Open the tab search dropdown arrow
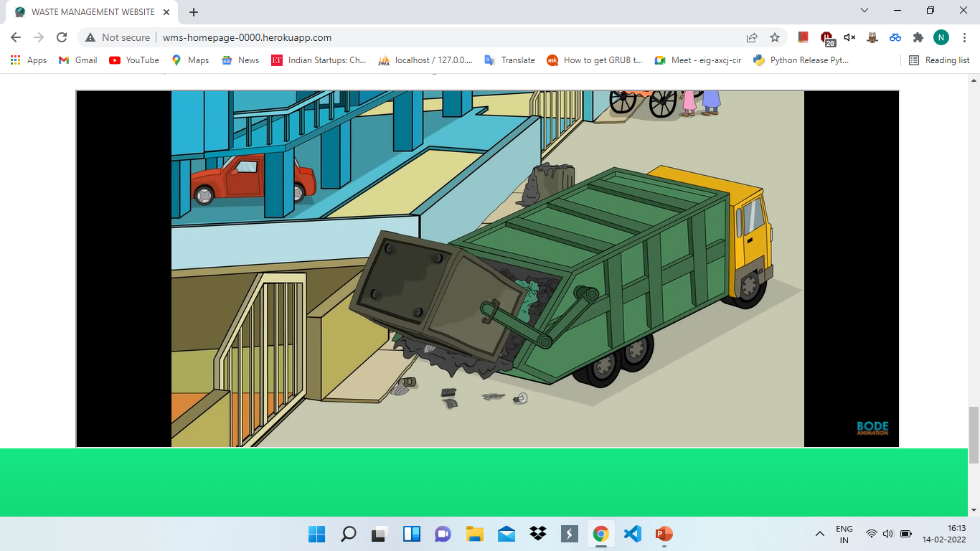Viewport: 980px width, 551px height. coord(864,11)
